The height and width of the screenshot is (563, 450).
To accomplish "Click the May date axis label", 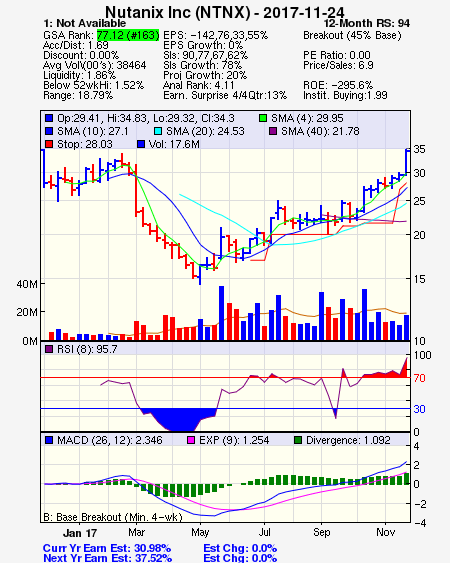I will pos(200,532).
